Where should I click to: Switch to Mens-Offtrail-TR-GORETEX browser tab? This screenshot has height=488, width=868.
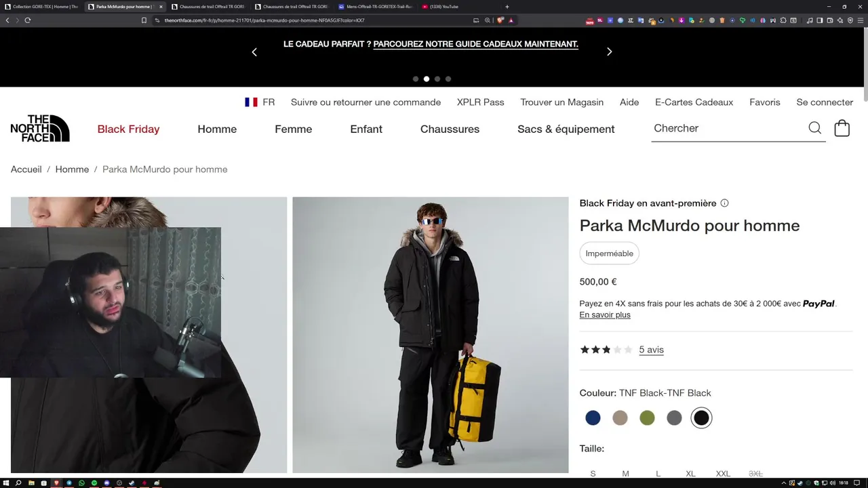376,7
